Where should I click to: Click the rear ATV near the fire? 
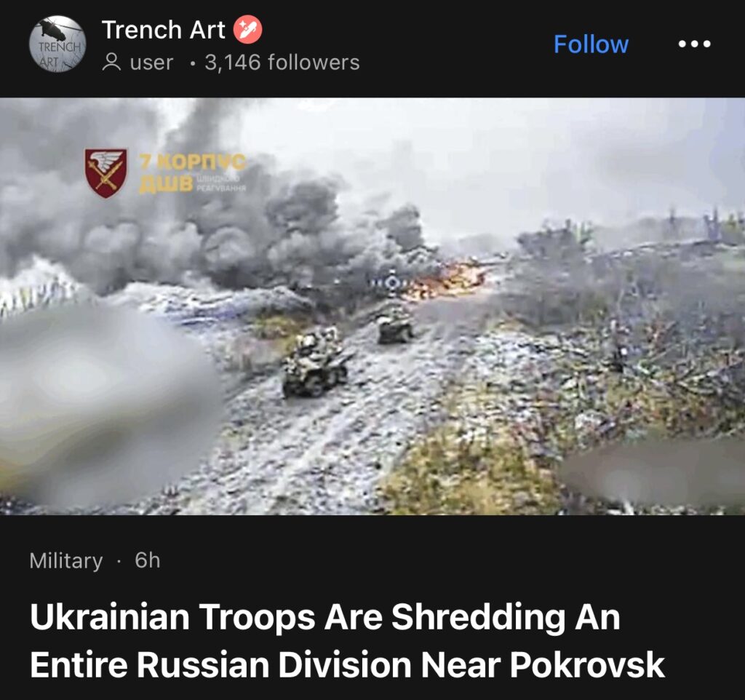click(395, 325)
